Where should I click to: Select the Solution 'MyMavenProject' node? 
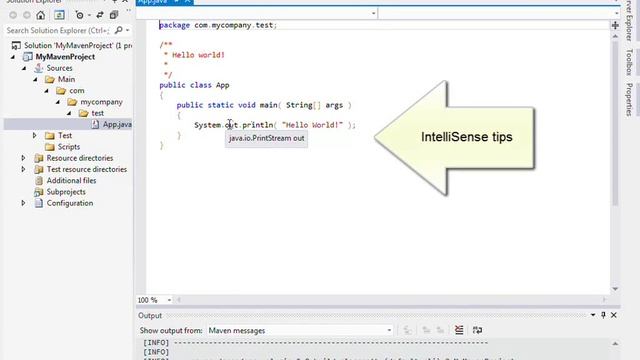click(x=78, y=45)
